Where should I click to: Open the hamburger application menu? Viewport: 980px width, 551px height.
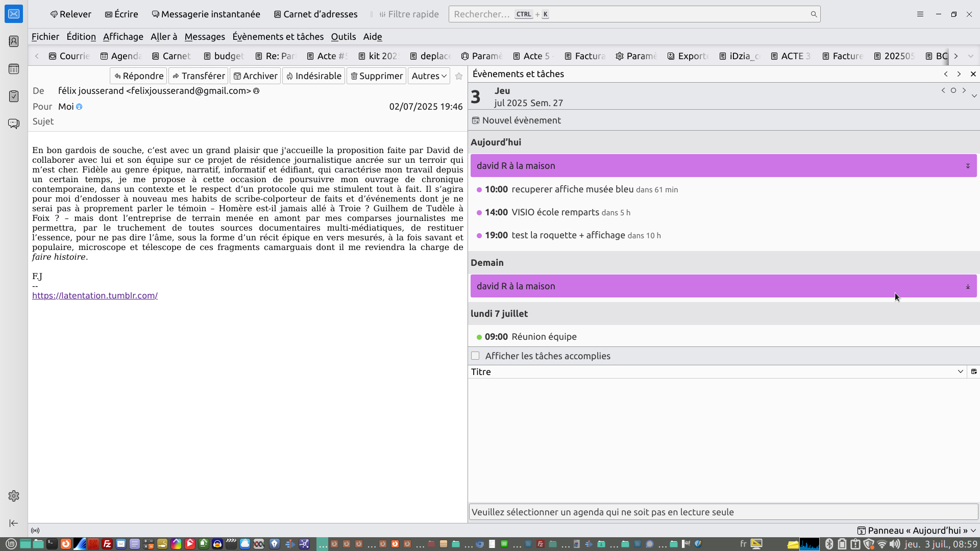point(920,14)
